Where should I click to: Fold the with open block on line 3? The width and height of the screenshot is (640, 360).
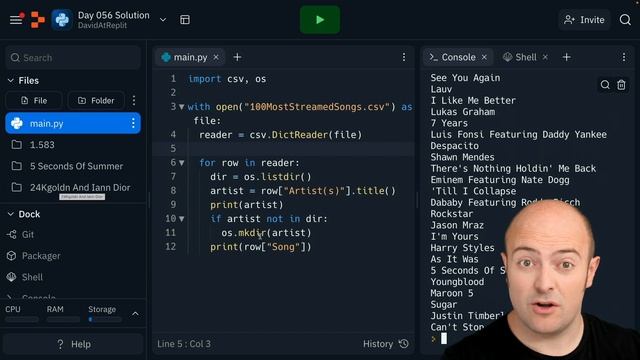click(x=182, y=107)
